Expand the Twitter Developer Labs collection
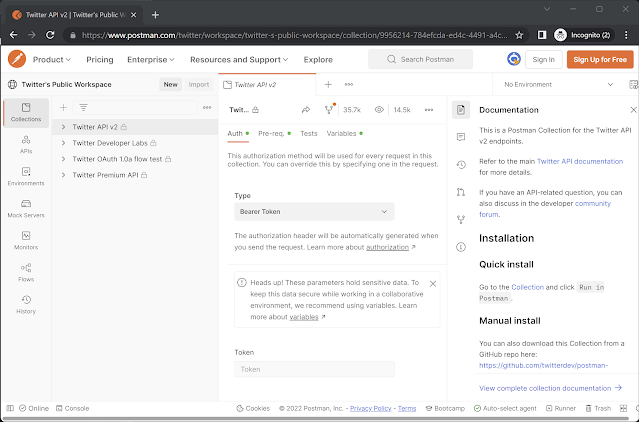The image size is (639, 422). 63,143
